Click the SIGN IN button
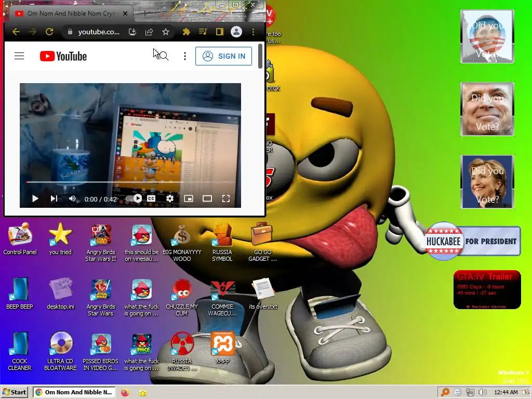The height and width of the screenshot is (399, 532). [223, 56]
